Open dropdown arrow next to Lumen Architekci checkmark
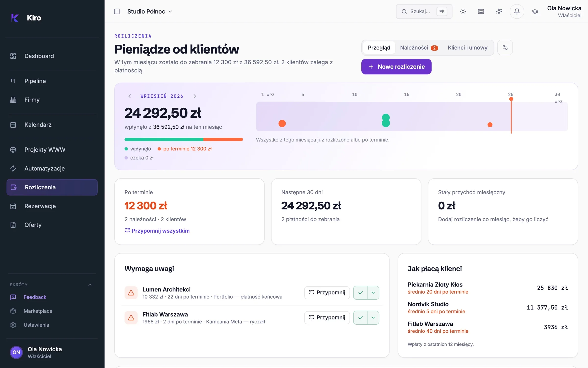The width and height of the screenshot is (588, 368). tap(373, 293)
